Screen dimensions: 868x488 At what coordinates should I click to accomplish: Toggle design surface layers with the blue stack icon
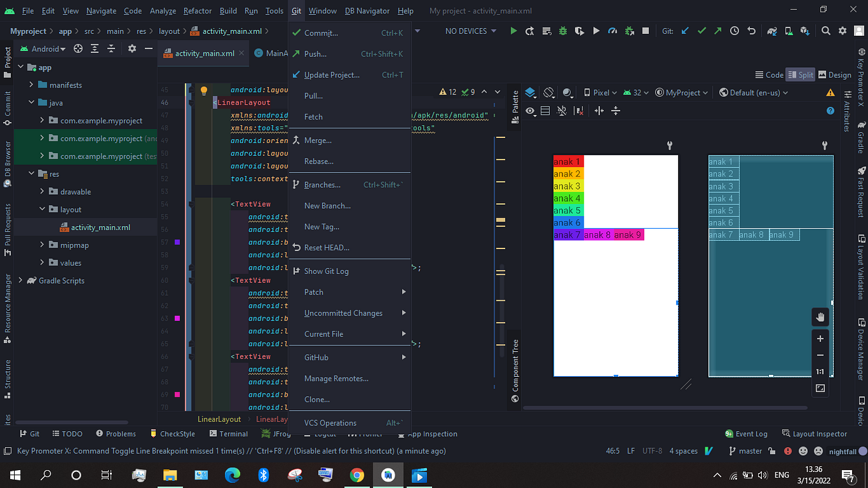point(530,92)
